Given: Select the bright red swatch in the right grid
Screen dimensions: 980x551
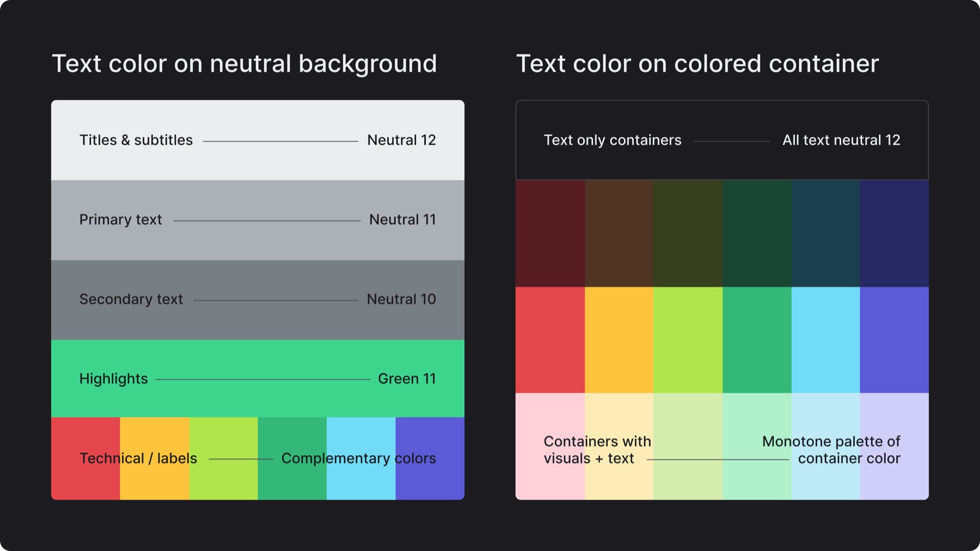Looking at the screenshot, I should pyautogui.click(x=550, y=340).
